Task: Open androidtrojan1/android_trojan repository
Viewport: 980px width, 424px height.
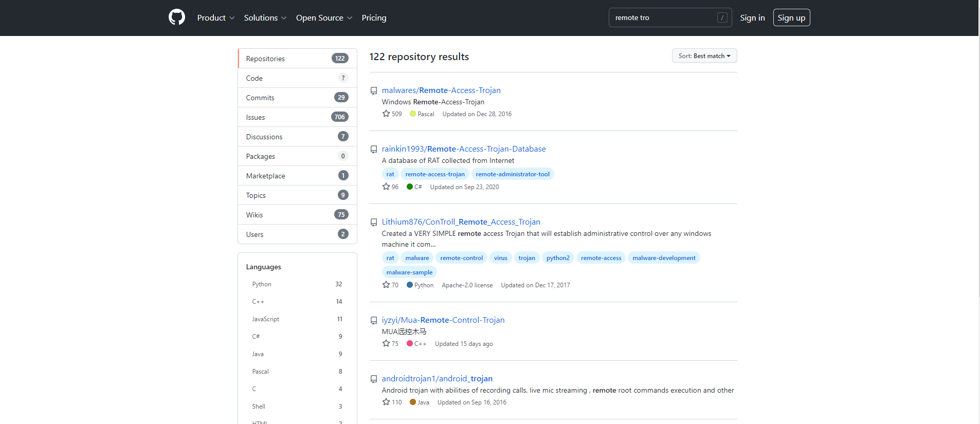Action: 437,379
